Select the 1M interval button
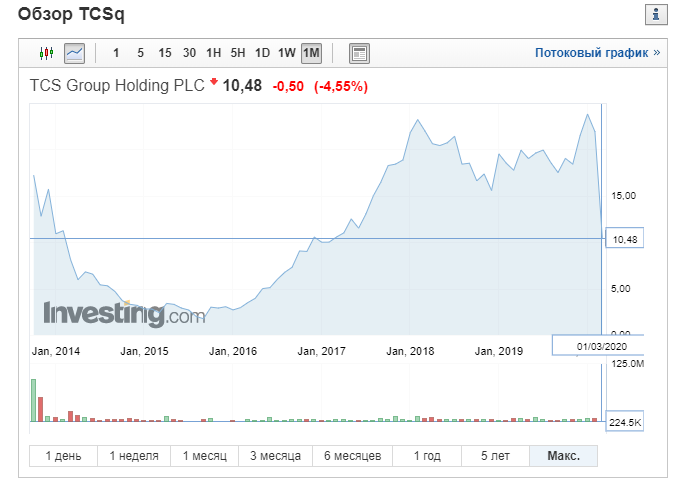Screen dimensions: 680x481 pyautogui.click(x=311, y=53)
